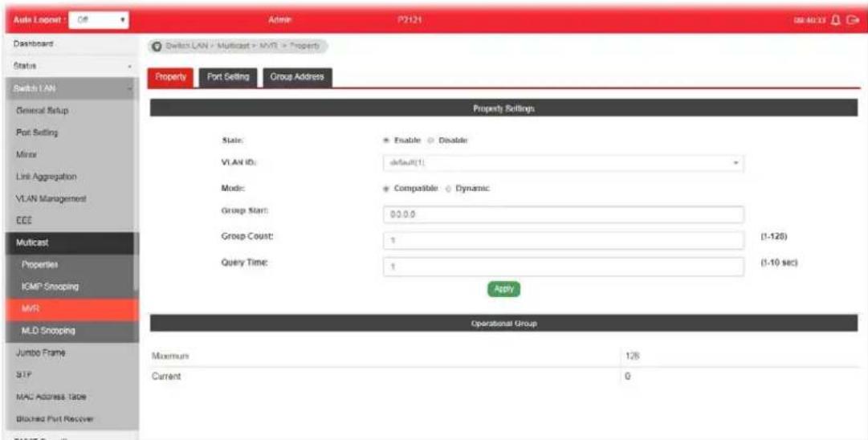Choose Dynamic mode radio button

coord(449,188)
